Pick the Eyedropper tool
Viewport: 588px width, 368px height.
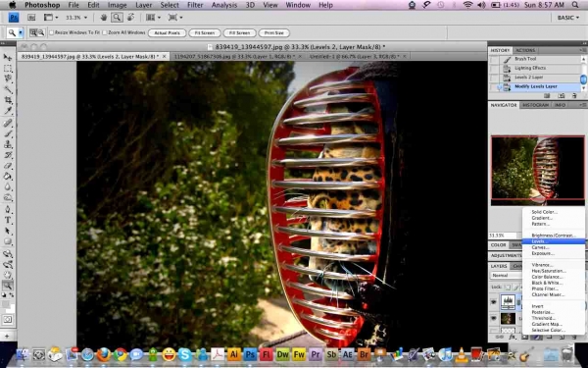click(8, 110)
